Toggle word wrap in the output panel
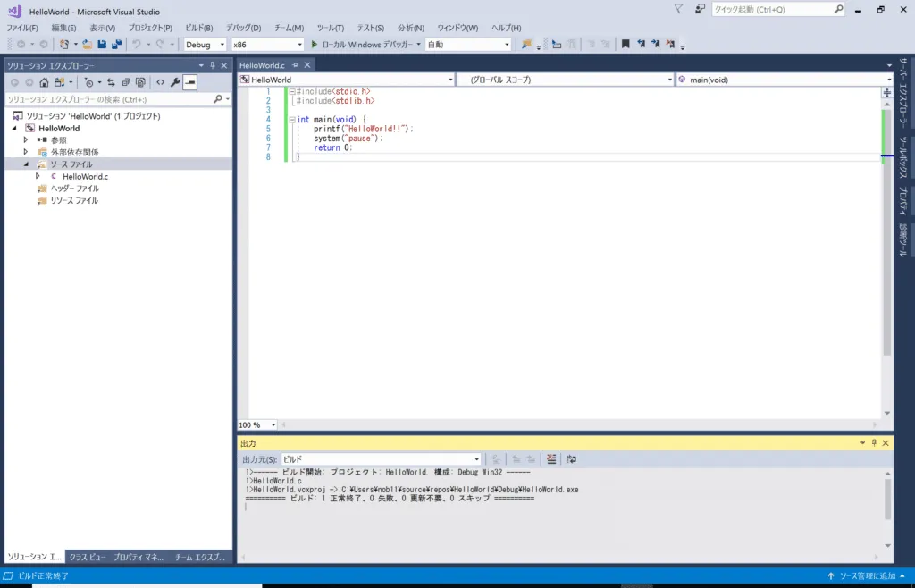Screen dimensions: 915x588 click(571, 459)
